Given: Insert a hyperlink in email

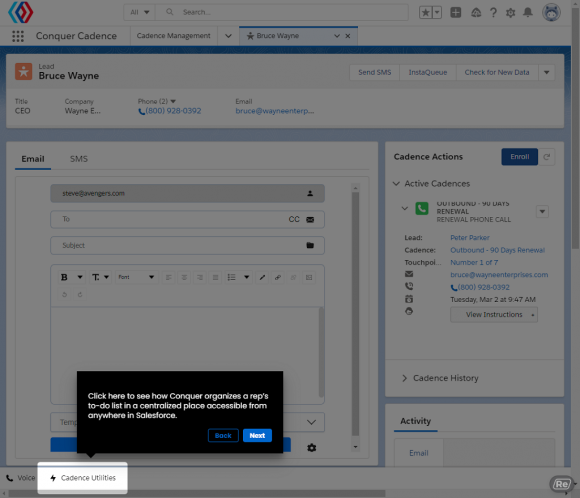Looking at the screenshot, I should click(277, 277).
